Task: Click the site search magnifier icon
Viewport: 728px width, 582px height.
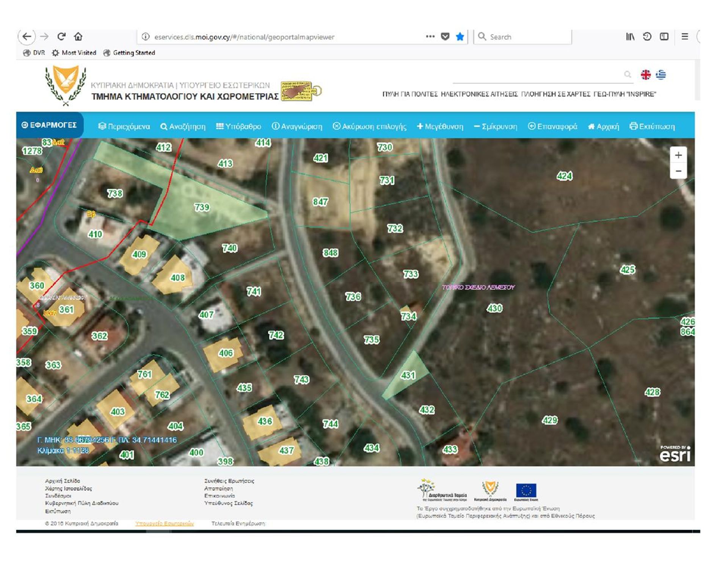Action: (x=628, y=74)
